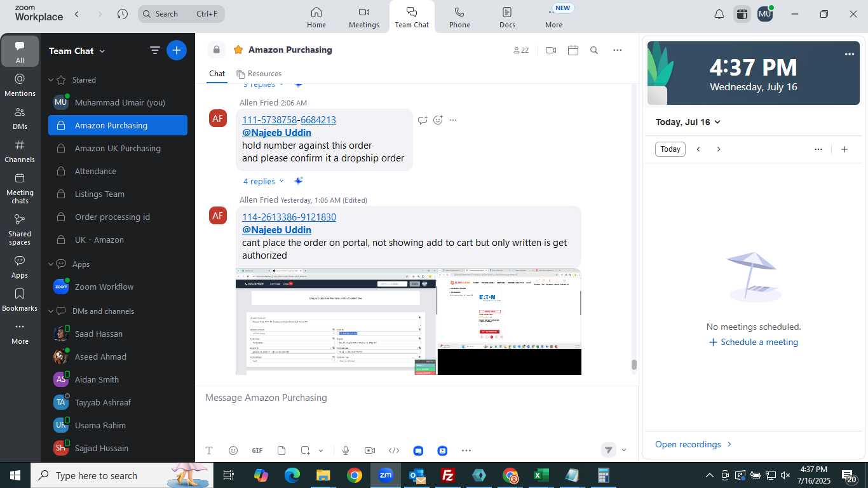Open the chat list filter icon
This screenshot has height=488, width=868.
point(154,50)
